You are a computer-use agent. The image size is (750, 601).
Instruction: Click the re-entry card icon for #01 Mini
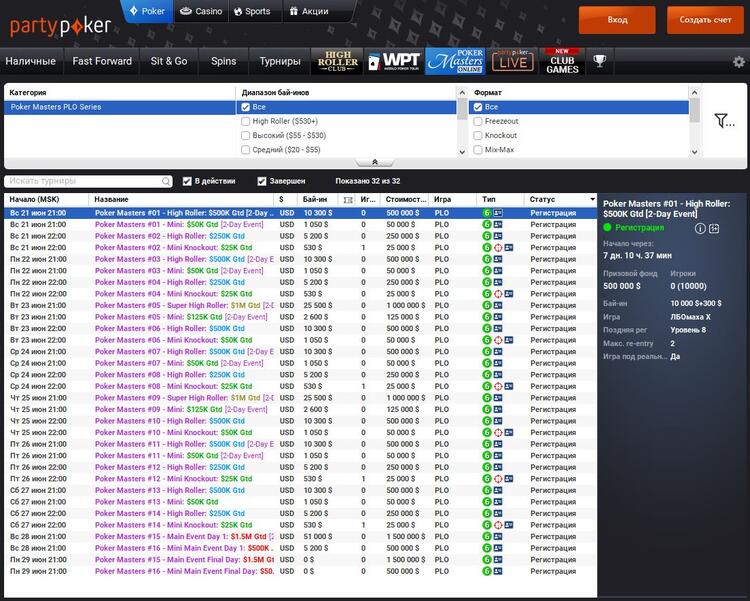(498, 224)
